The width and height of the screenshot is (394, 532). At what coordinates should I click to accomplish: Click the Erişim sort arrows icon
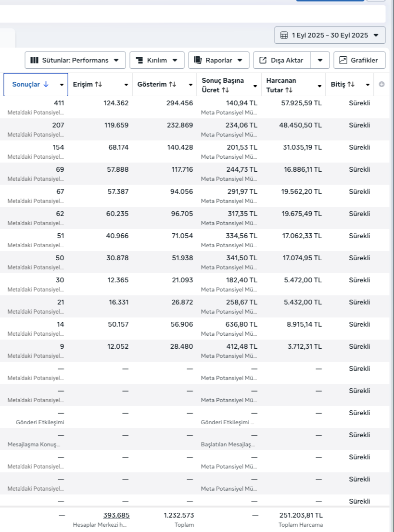pyautogui.click(x=98, y=85)
